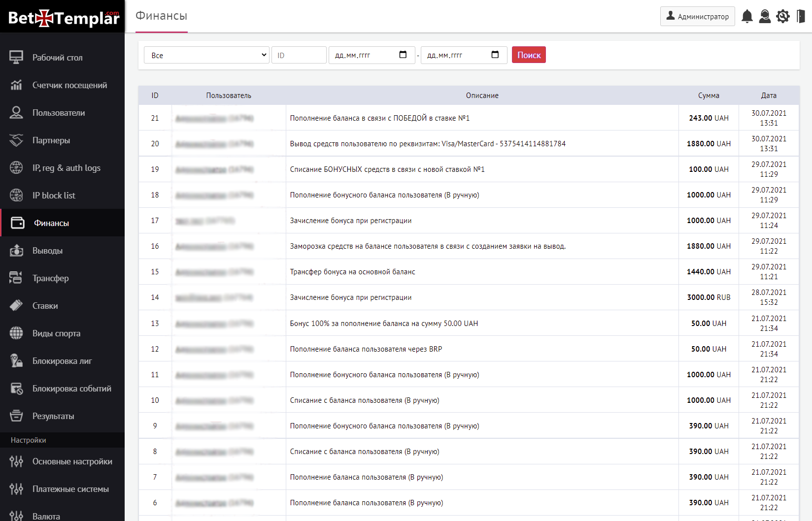Image resolution: width=812 pixels, height=521 pixels.
Task: Open Пользователи in the sidebar menu
Action: pyautogui.click(x=59, y=113)
